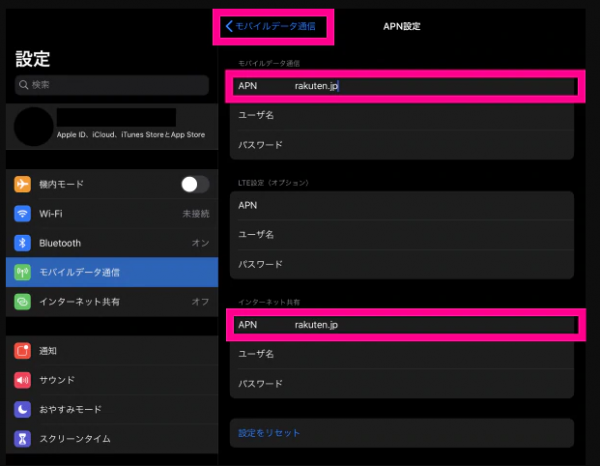
Task: Click パスワード field under LTE設定
Action: tap(402, 264)
